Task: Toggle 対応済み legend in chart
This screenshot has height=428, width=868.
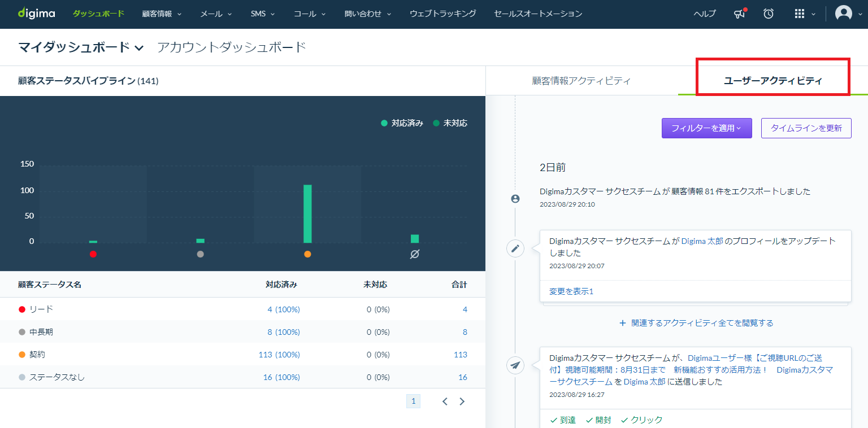Action: point(402,123)
